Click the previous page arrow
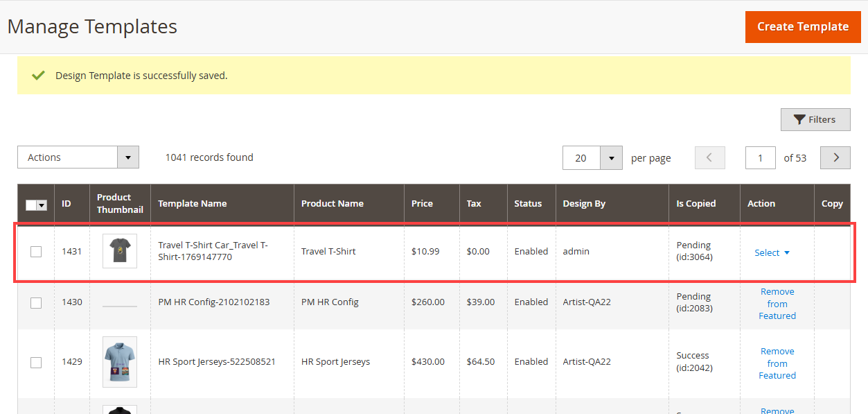Image resolution: width=868 pixels, height=414 pixels. 709,157
